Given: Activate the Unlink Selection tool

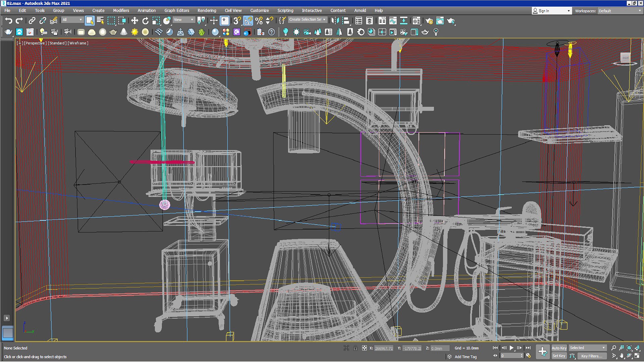Looking at the screenshot, I should [x=43, y=21].
